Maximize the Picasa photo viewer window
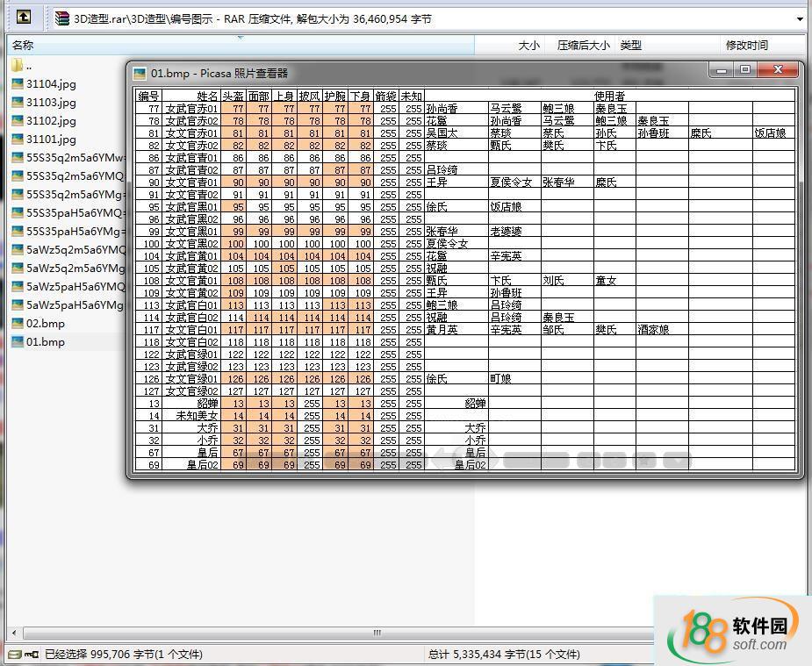This screenshot has height=666, width=812. pos(744,70)
